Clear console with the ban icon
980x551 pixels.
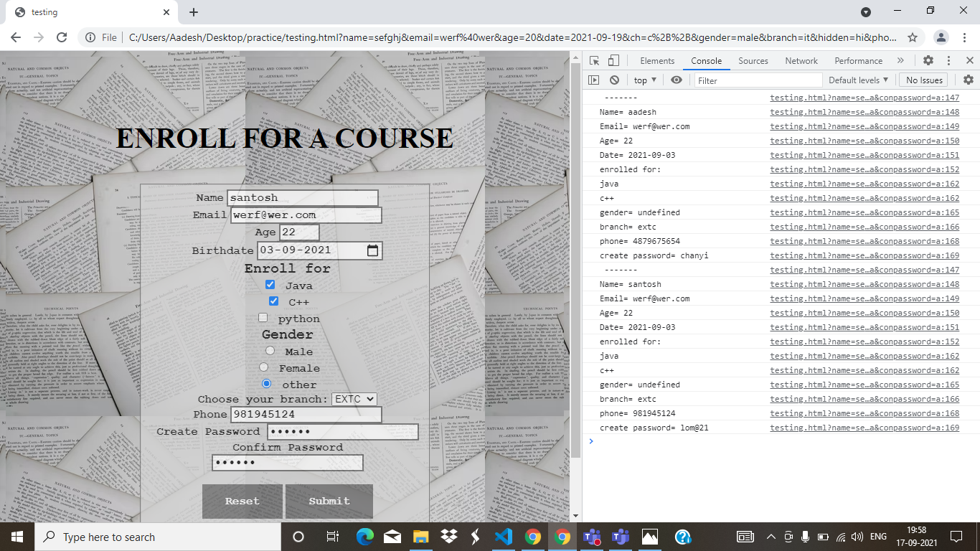614,80
